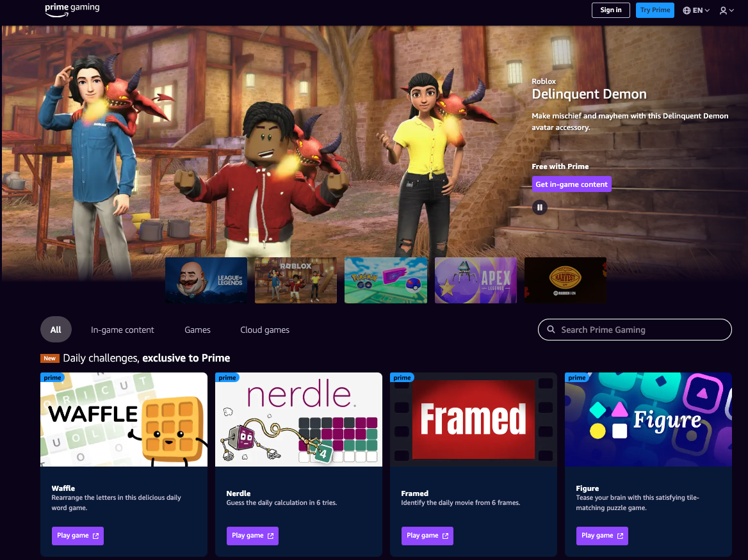
Task: Click 'Identify the daily movie from 6 frames.'
Action: (460, 503)
